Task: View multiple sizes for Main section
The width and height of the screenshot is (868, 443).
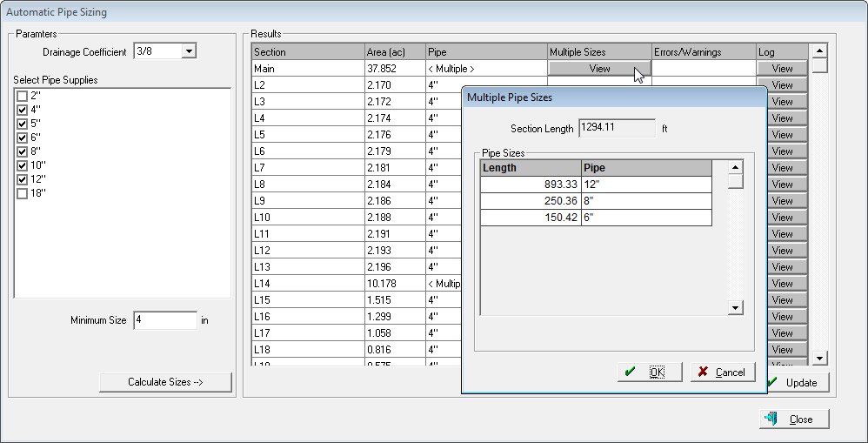Action: (599, 69)
